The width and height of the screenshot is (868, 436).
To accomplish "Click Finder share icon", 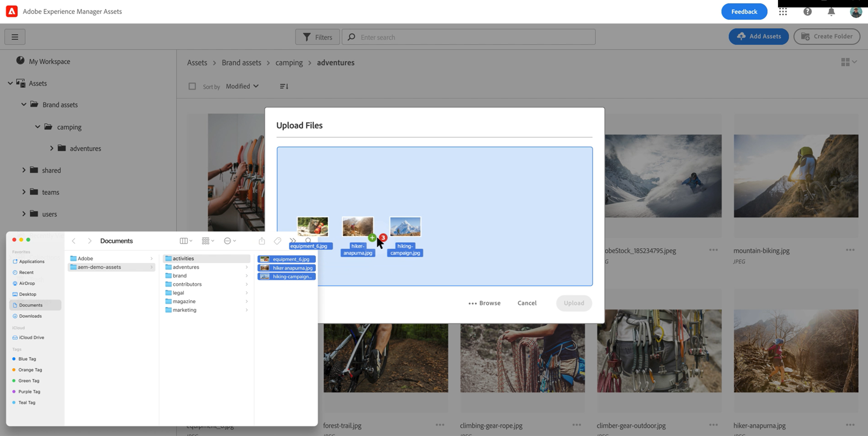I will pyautogui.click(x=262, y=241).
